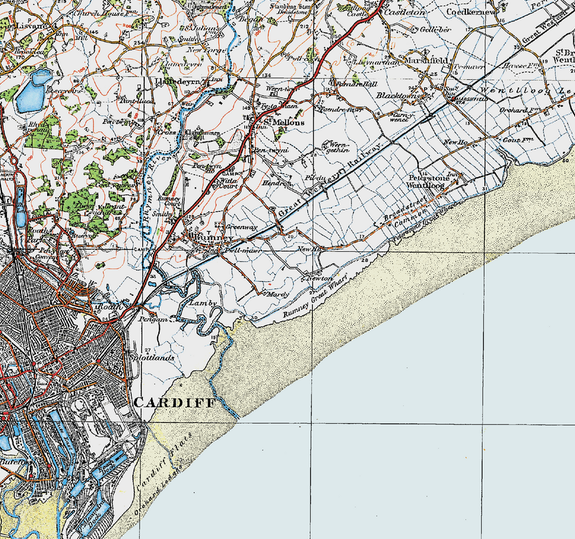Click the Lamby place label
575x539 pixels.
pos(203,303)
